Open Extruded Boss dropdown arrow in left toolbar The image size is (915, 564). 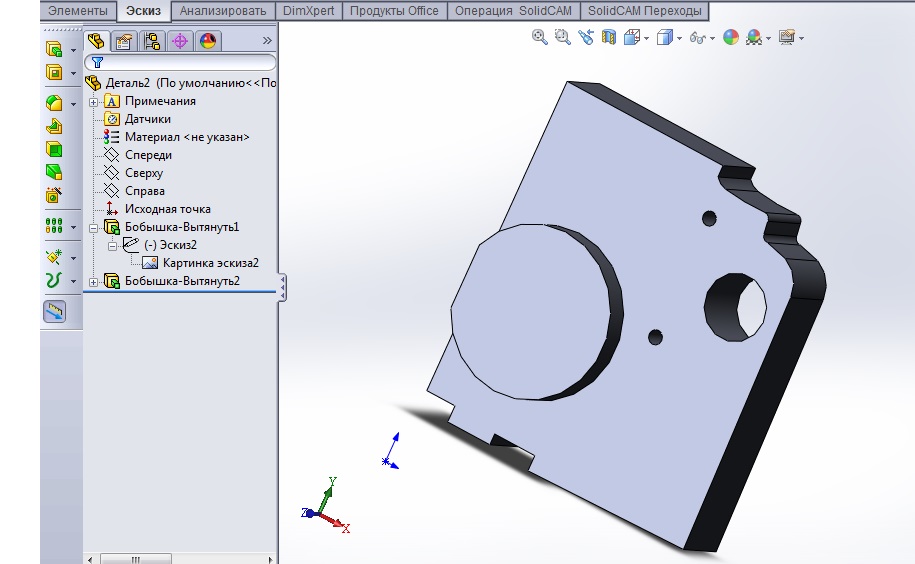(74, 50)
